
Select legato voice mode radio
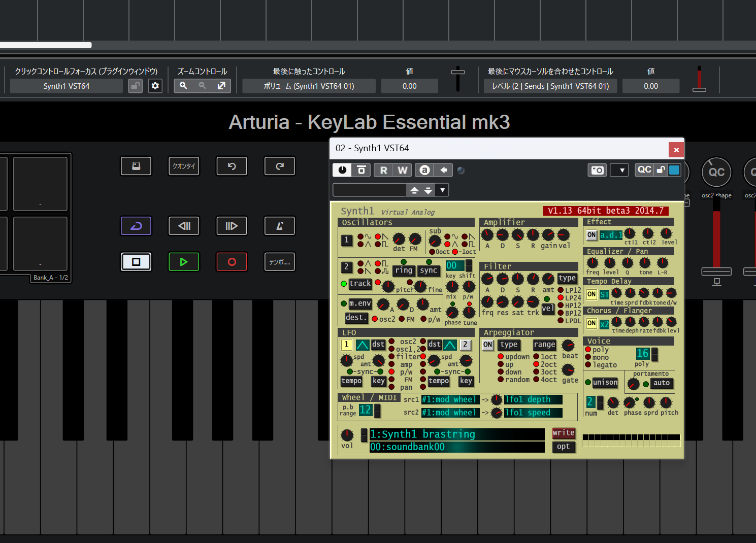588,365
